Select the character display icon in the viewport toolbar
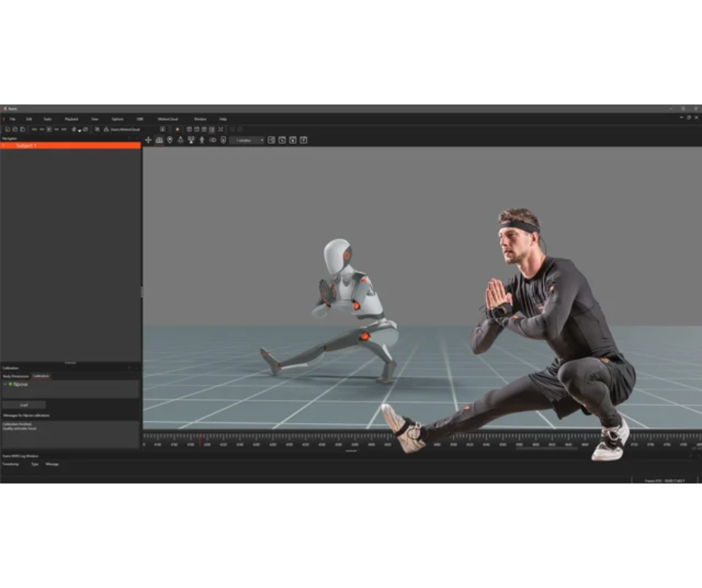 click(x=202, y=140)
